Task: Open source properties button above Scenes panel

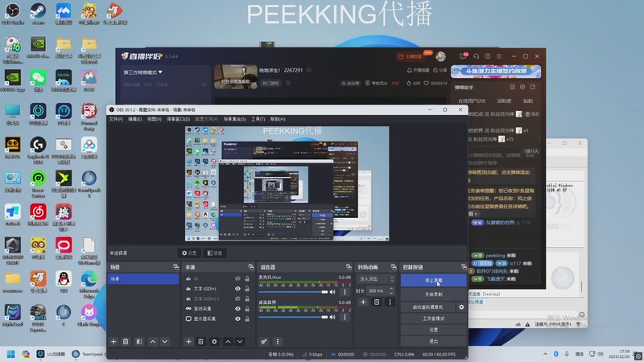Action: (x=189, y=253)
